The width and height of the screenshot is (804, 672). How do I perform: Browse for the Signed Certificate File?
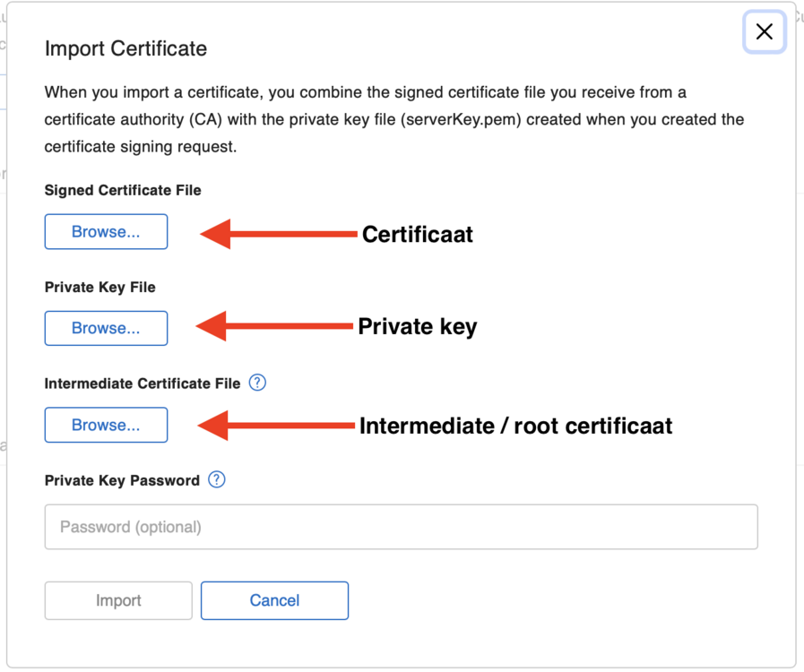pos(106,231)
